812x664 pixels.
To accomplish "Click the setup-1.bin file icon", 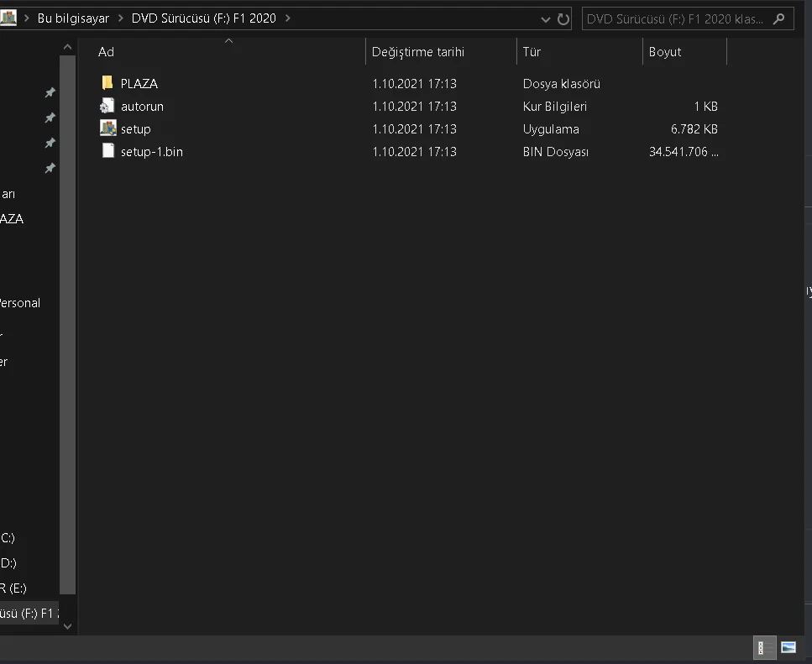I will (107, 151).
